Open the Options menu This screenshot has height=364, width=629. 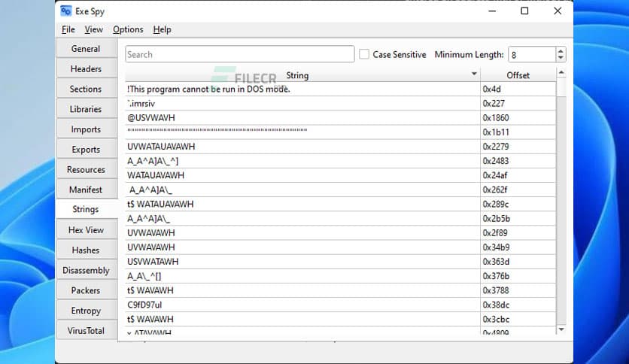[x=128, y=29]
